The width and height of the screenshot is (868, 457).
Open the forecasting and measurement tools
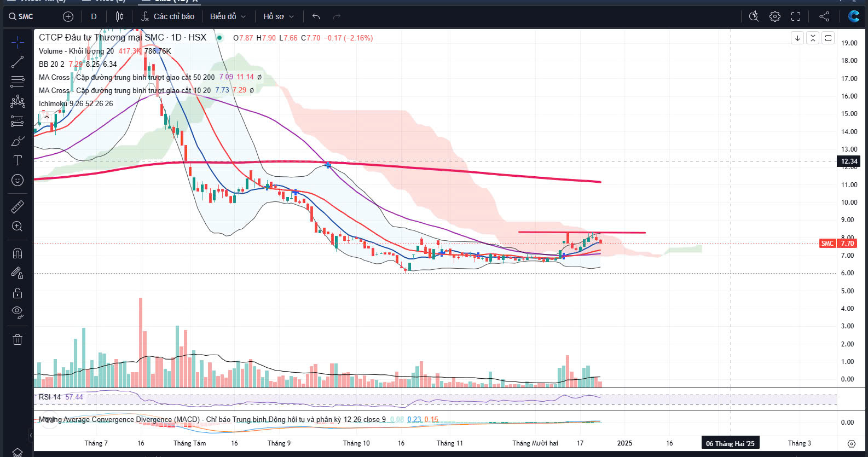point(18,121)
